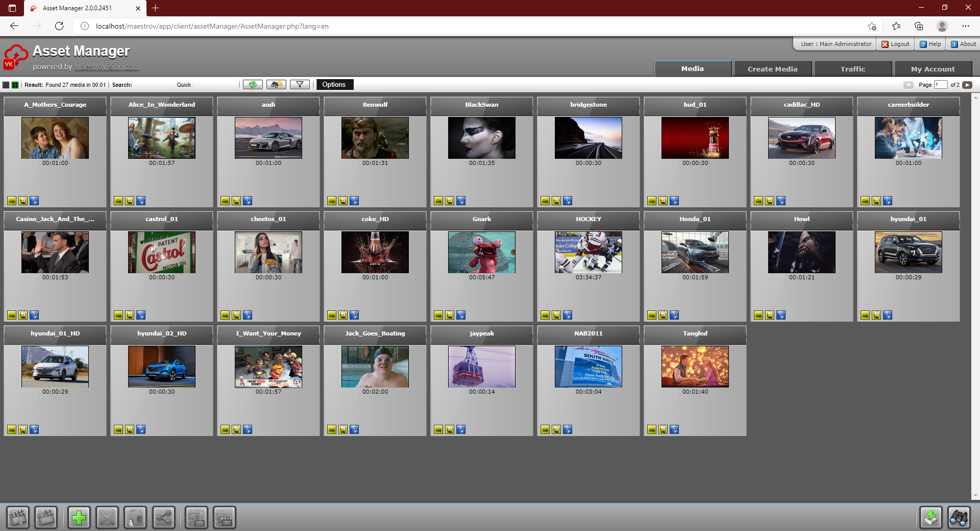
Task: Click the second clapperboard export icon in bottom toolbar
Action: (46, 518)
